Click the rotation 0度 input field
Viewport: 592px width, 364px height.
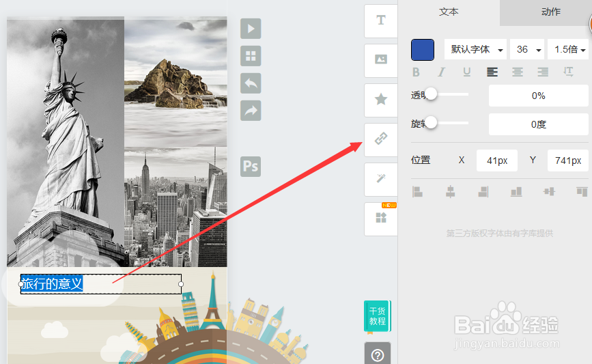(538, 124)
